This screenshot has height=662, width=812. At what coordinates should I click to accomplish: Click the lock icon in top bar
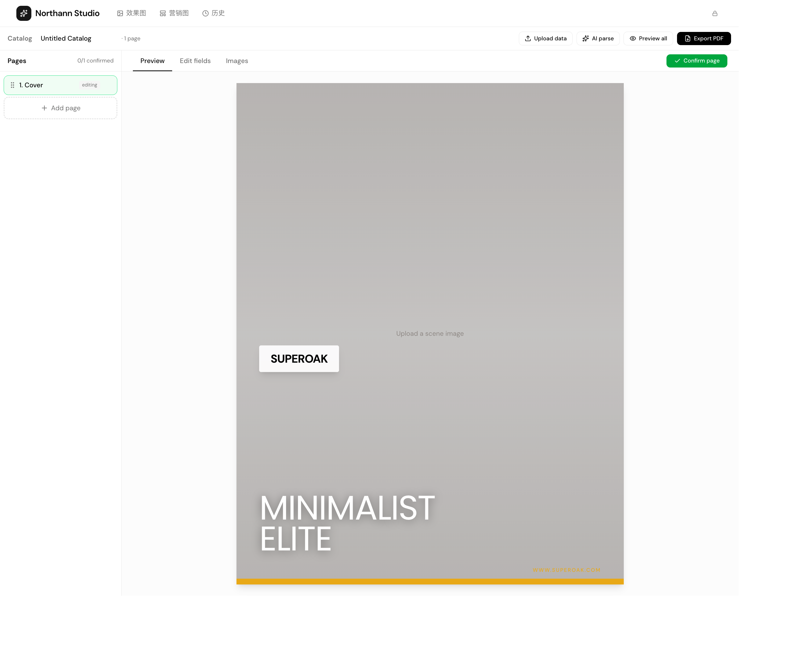[715, 13]
